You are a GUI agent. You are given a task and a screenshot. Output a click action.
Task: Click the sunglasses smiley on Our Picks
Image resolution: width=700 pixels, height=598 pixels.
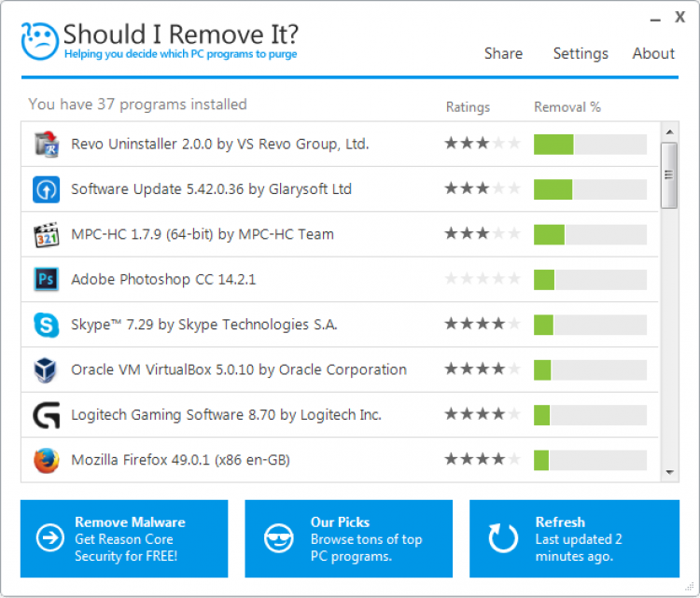tap(278, 537)
